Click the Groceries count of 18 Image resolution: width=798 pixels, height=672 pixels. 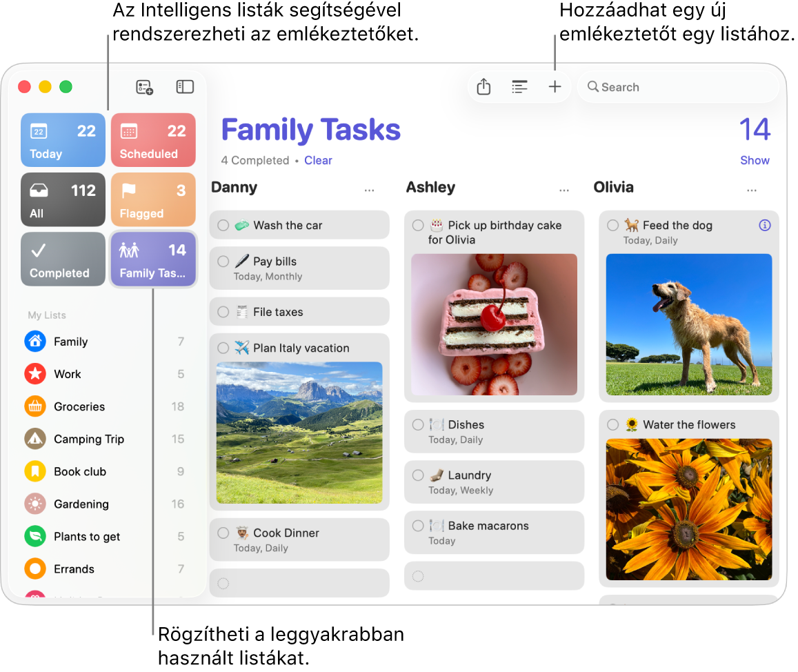click(178, 407)
